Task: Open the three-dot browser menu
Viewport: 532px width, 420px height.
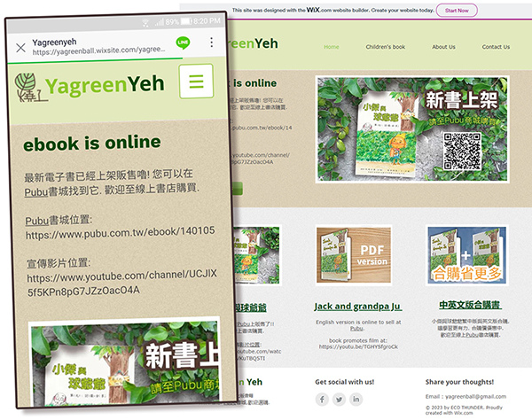Action: click(x=212, y=42)
